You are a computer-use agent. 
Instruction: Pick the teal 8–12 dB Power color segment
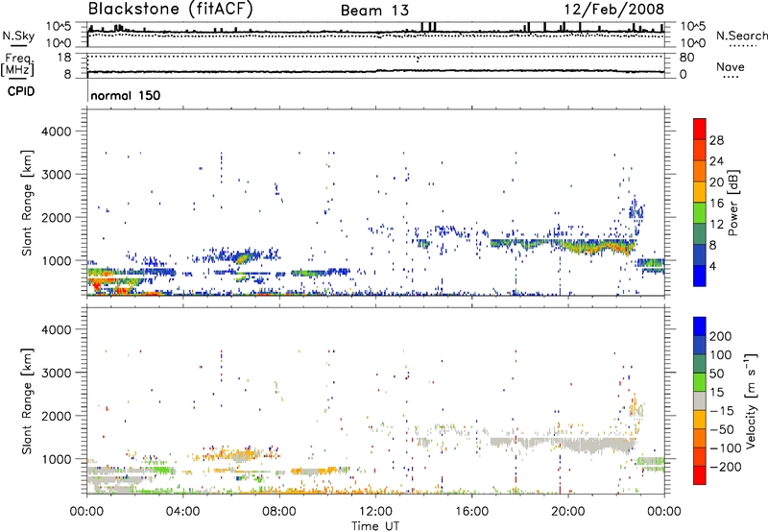point(700,234)
